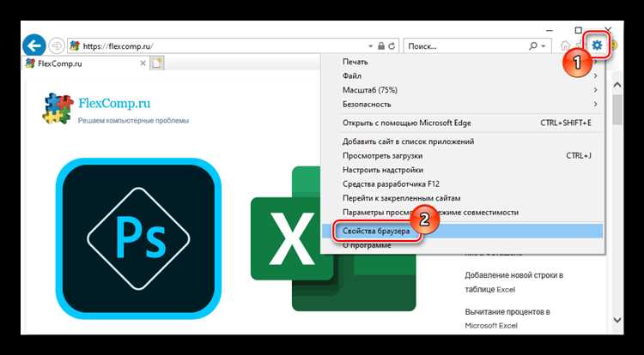Screen dimensions: 644x355
Task: Choose Средства разработчика F12
Action: pyautogui.click(x=462, y=184)
